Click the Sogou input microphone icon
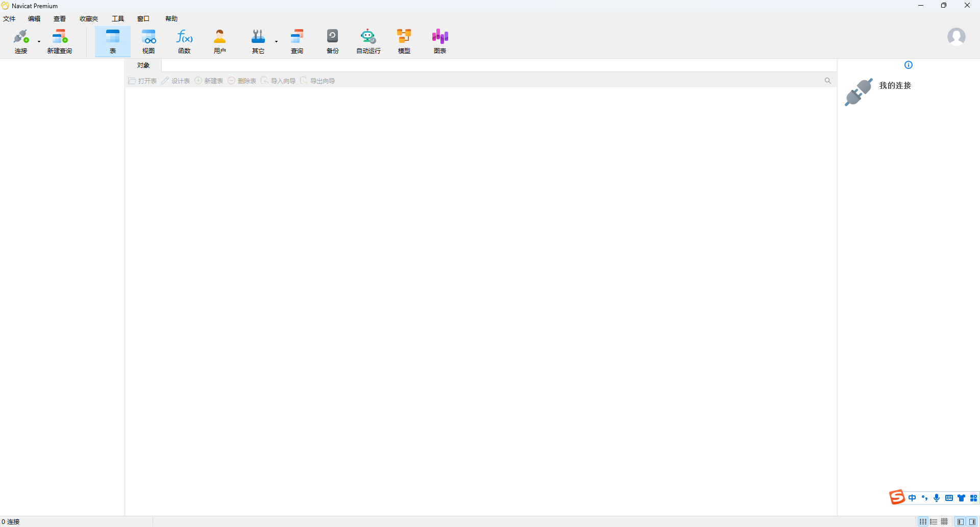This screenshot has height=527, width=980. (937, 498)
